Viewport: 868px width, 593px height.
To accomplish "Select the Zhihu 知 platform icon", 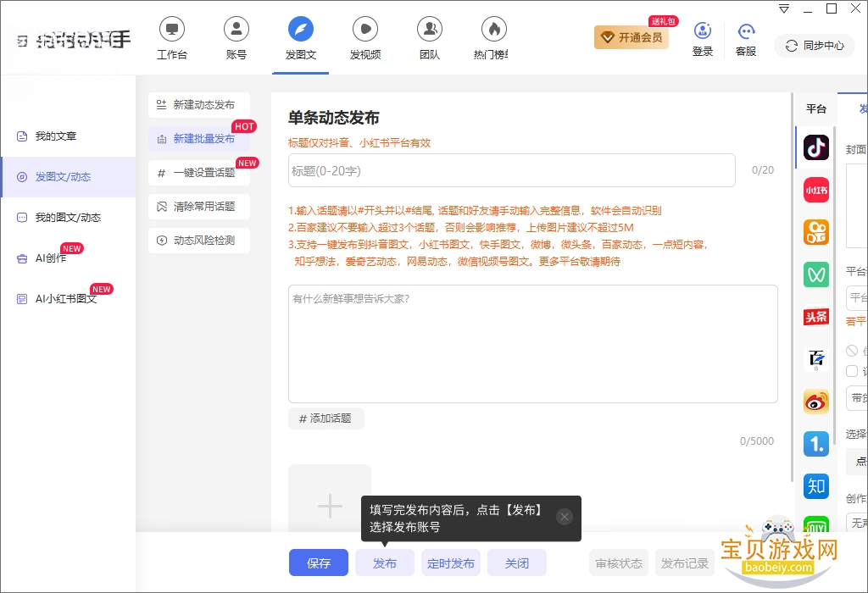I will click(x=816, y=486).
